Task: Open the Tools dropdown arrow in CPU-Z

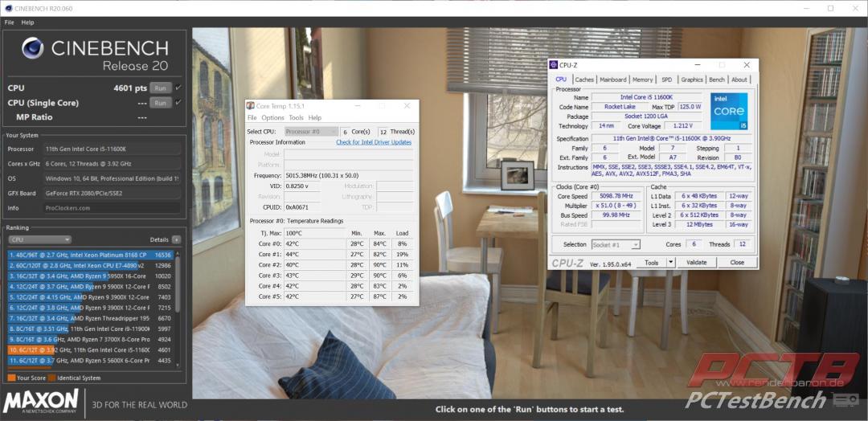Action: pos(671,262)
